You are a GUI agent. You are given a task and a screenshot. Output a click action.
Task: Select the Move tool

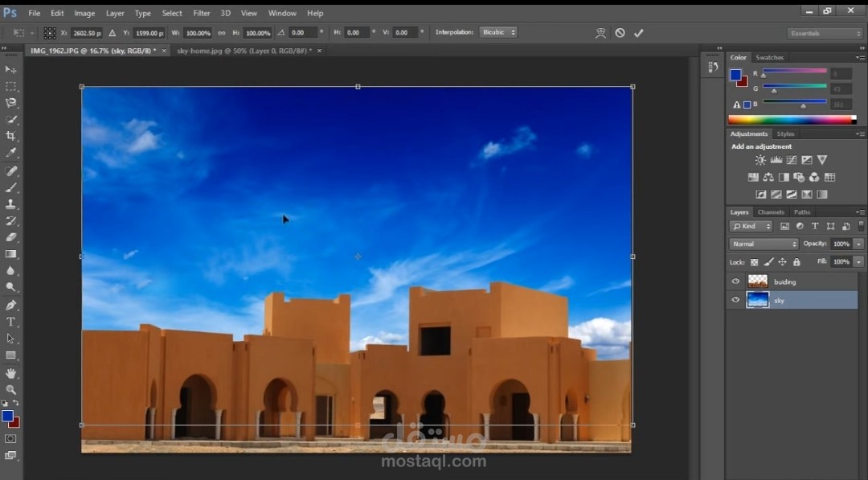coord(10,70)
